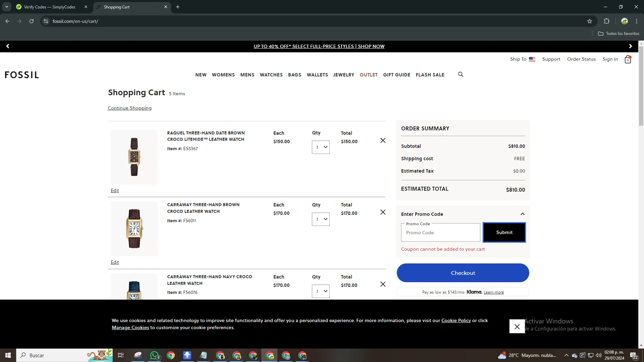Open Task View in the taskbar
Viewport: 644px width, 362px height.
point(121,355)
